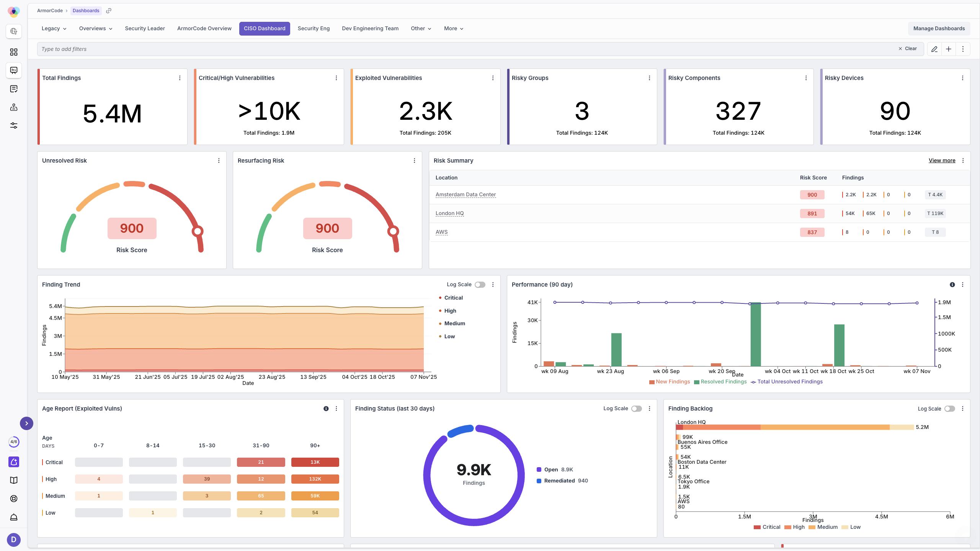Image resolution: width=980 pixels, height=551 pixels.
Task: Select the Dev Engineering Team tab
Action: coord(370,29)
